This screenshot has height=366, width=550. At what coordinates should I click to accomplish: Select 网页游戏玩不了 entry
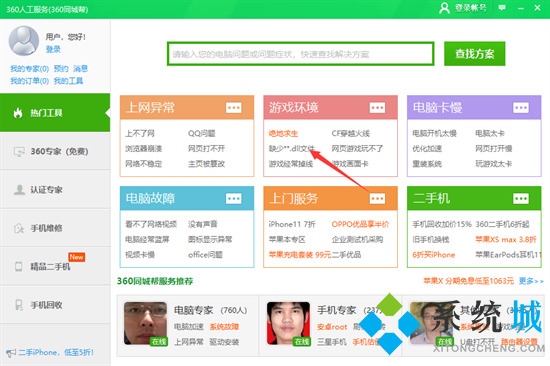[x=357, y=148]
